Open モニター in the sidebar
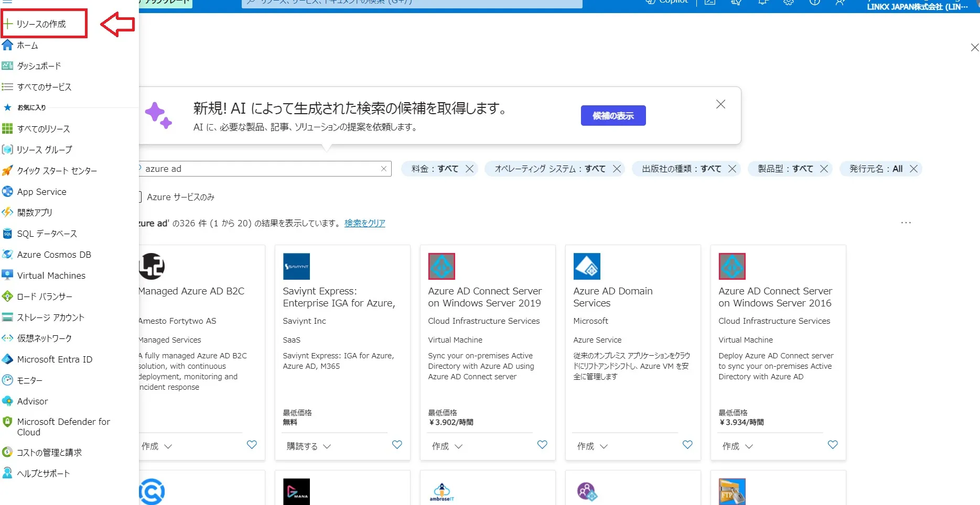The image size is (980, 505). pos(29,380)
